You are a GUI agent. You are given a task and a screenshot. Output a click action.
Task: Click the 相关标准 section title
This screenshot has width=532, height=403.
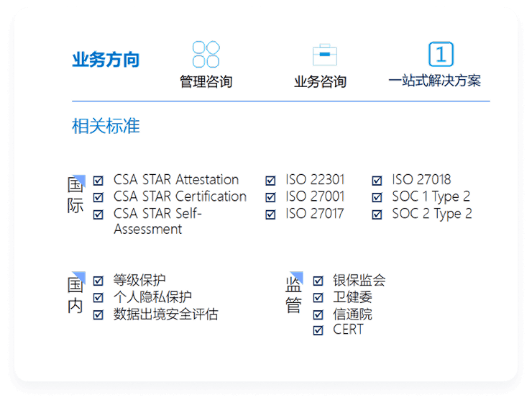pyautogui.click(x=106, y=127)
